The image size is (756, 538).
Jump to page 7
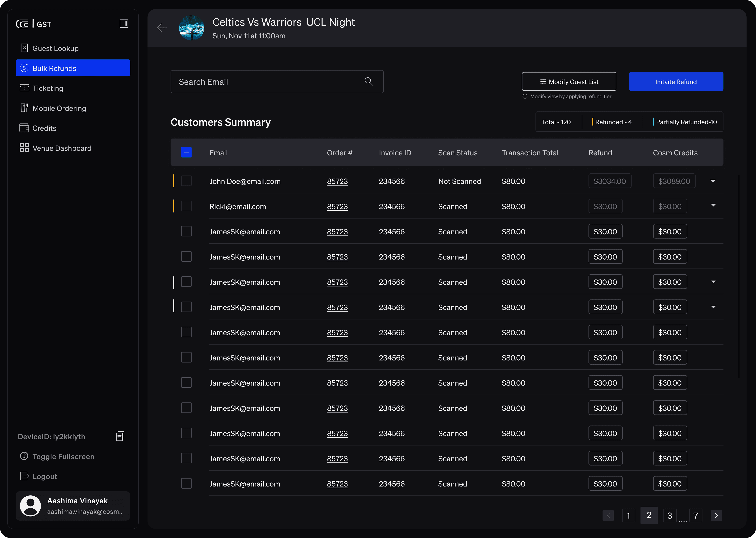pos(696,516)
